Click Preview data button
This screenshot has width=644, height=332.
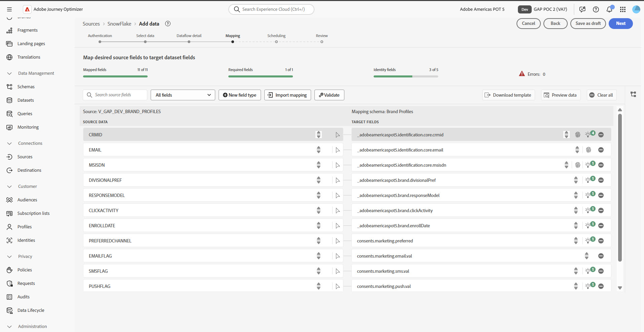point(561,95)
